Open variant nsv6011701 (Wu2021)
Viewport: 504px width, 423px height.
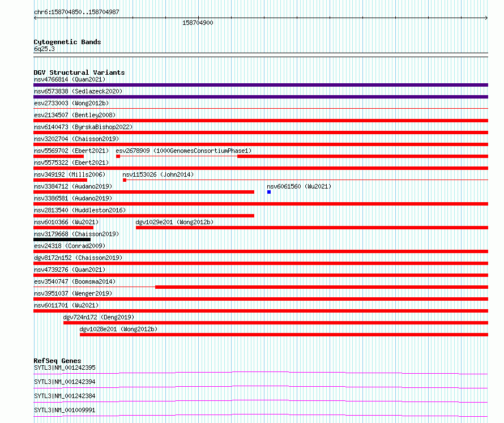tap(66, 305)
